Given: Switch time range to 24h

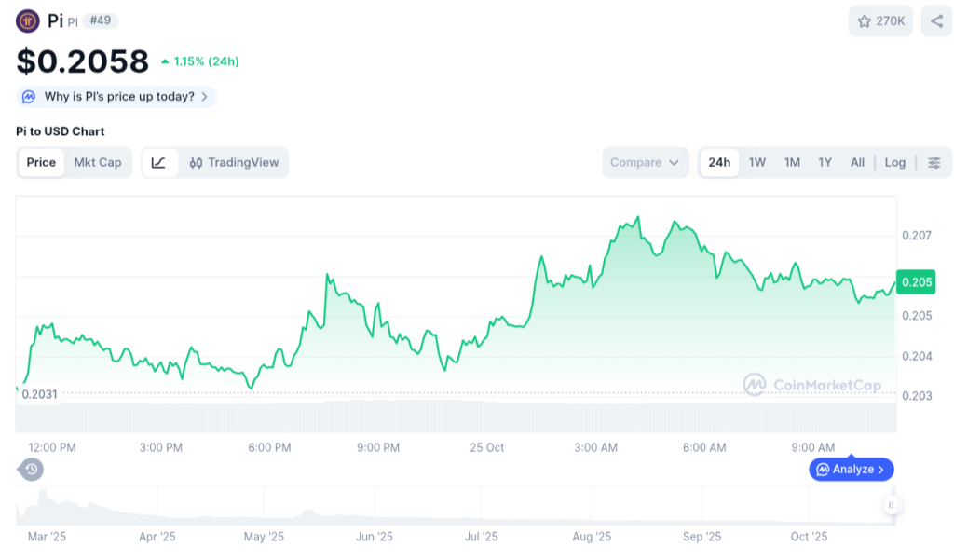Looking at the screenshot, I should (x=718, y=162).
